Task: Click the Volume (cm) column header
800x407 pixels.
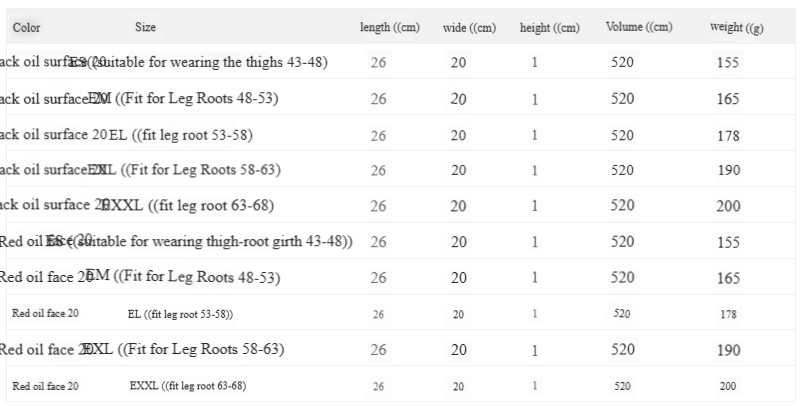Action: point(637,28)
